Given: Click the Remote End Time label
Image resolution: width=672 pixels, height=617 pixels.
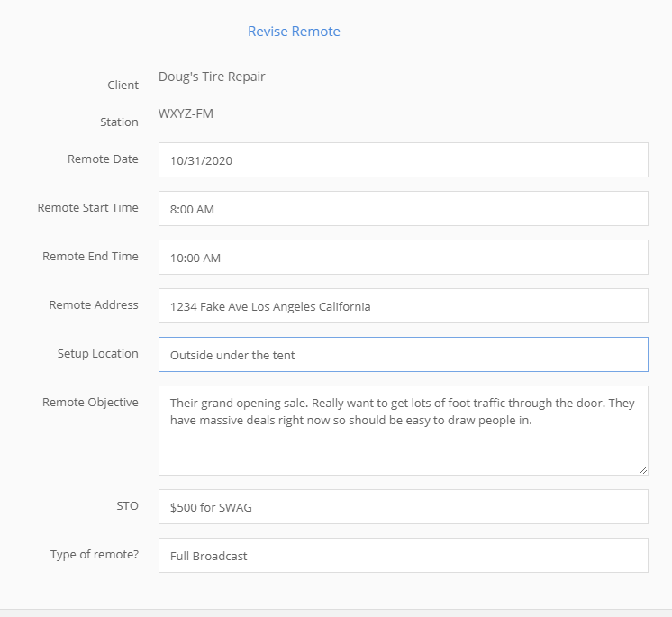Looking at the screenshot, I should tap(90, 257).
